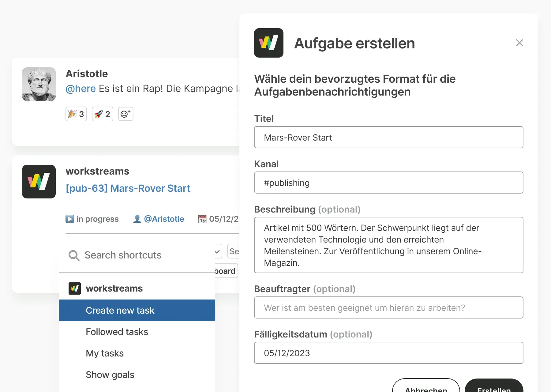Click the in progress status icon
Viewport: 551px width, 392px height.
[70, 219]
